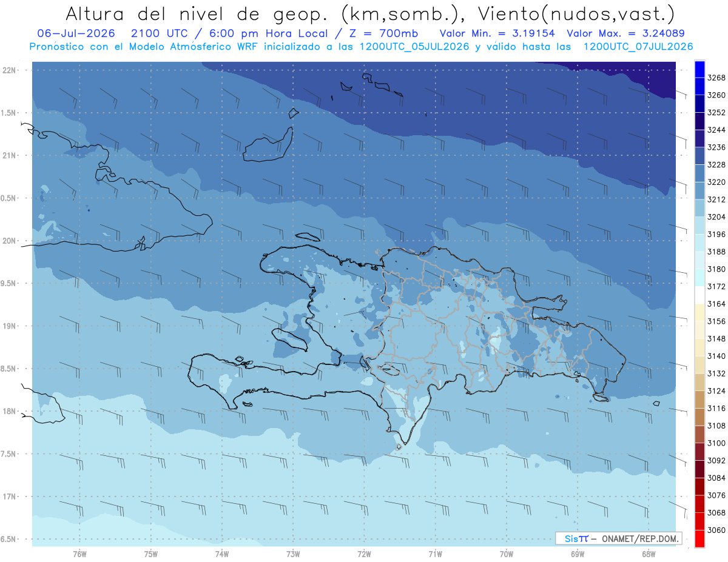Click the '6.5N' latitude label
Viewport: 728px width, 562px height.
point(8,539)
